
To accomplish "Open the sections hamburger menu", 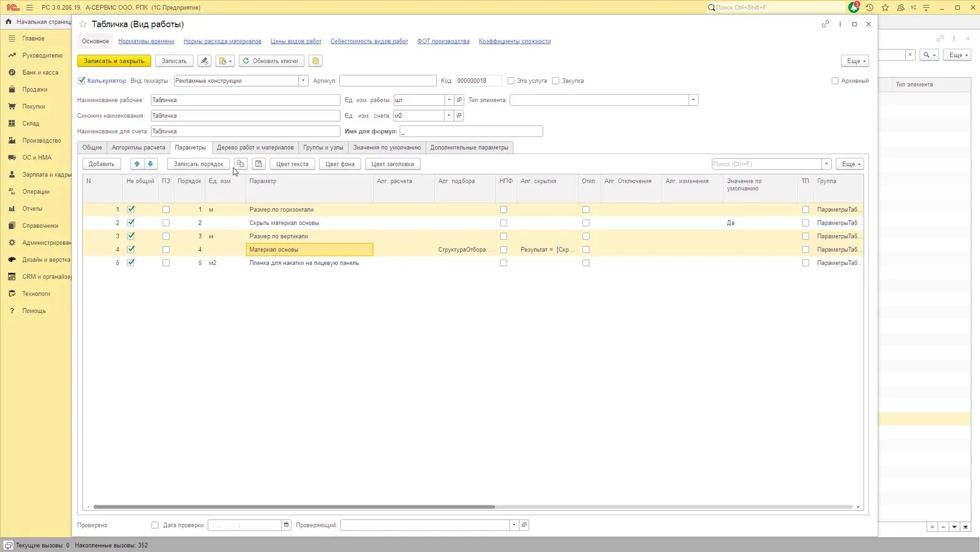I will pos(29,7).
